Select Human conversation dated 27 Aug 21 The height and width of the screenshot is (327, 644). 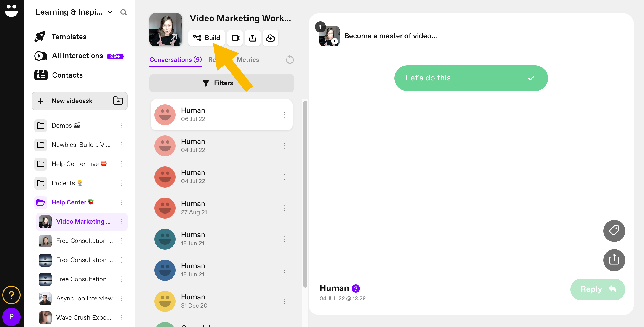coord(221,208)
